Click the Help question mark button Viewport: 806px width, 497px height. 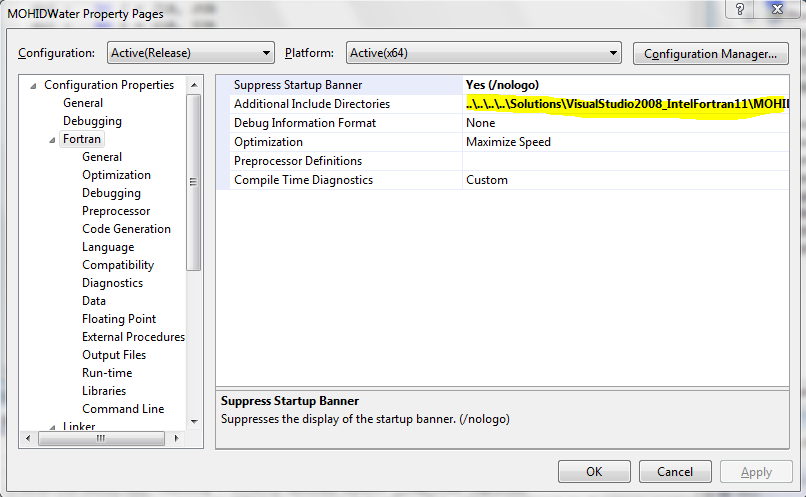tap(741, 9)
